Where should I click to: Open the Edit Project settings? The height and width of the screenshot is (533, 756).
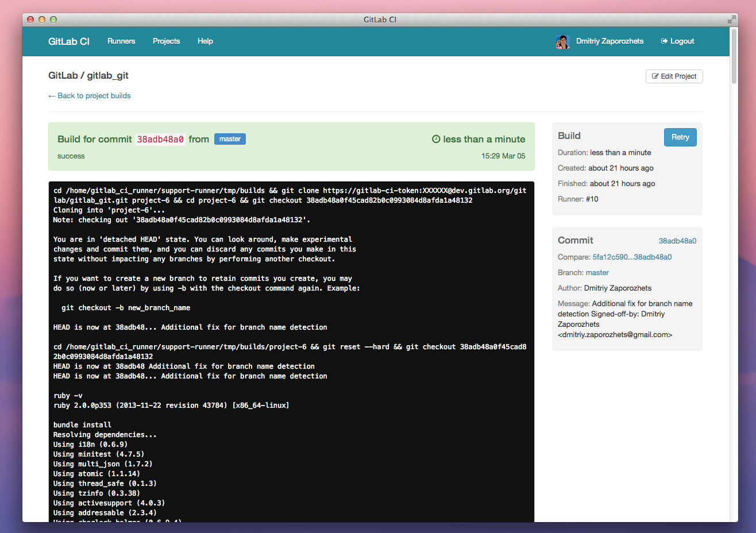tap(674, 76)
